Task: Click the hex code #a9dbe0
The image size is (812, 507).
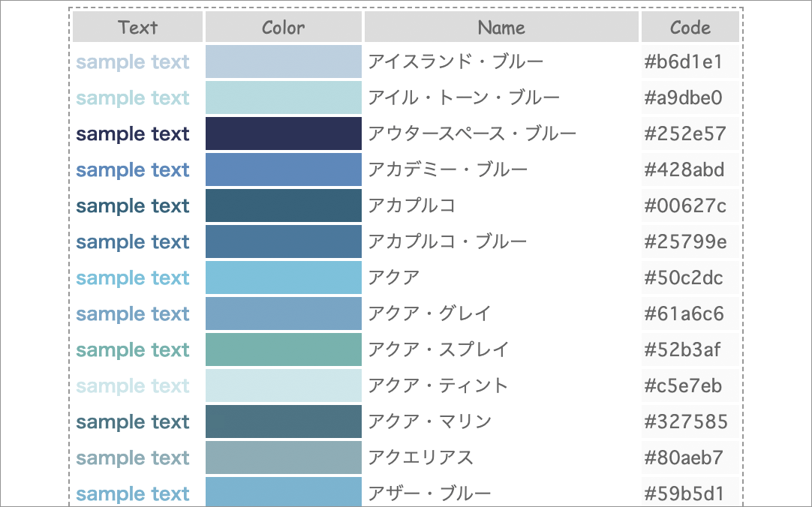Action: pos(684,97)
